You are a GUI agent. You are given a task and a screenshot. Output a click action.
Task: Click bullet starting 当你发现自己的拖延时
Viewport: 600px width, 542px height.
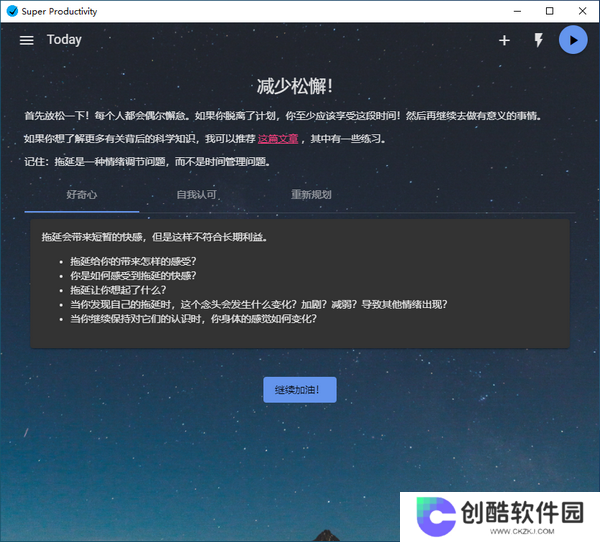pyautogui.click(x=258, y=305)
